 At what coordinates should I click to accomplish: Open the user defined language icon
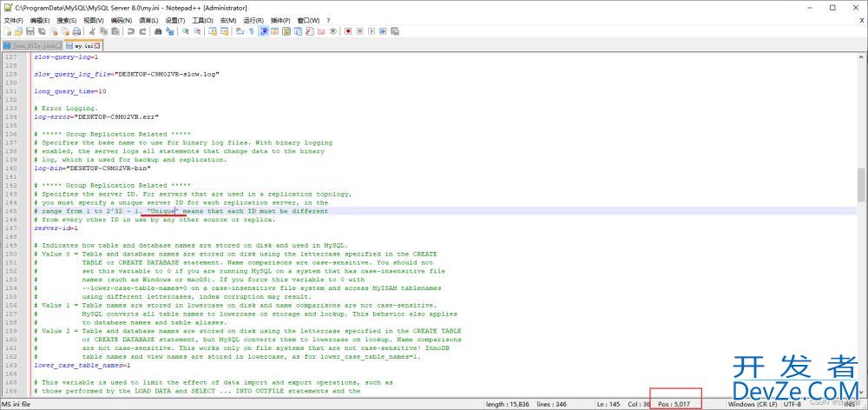click(x=274, y=31)
